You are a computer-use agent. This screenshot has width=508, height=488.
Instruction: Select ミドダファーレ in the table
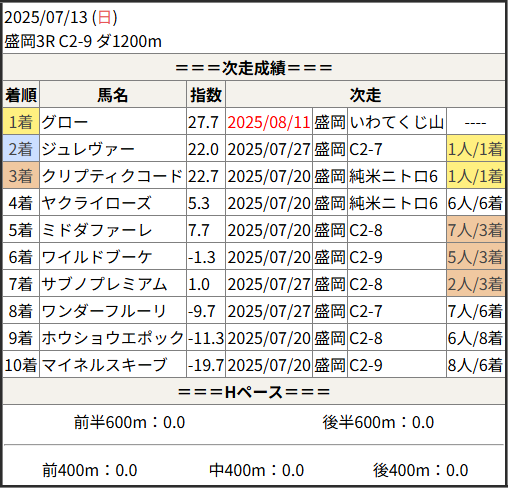pyautogui.click(x=97, y=230)
